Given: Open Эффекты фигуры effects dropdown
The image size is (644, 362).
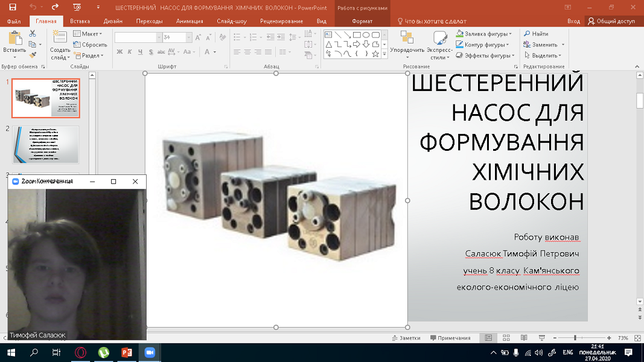Looking at the screenshot, I should (x=485, y=55).
